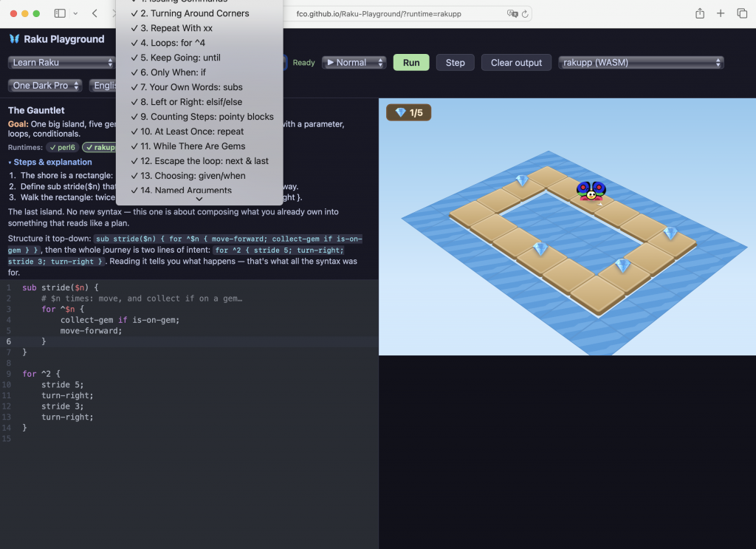Click line number 15 in the editor gutter

(6, 439)
